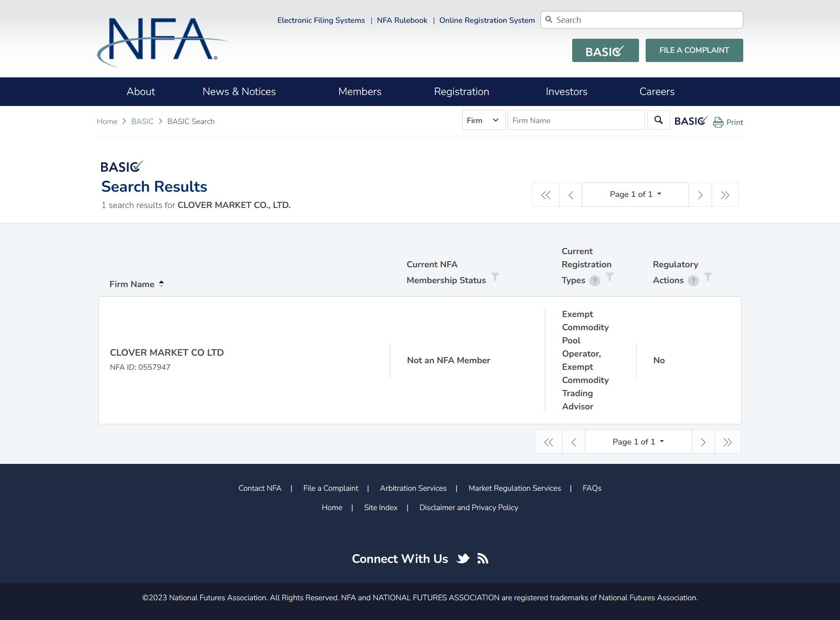
Task: Click the 'Not an NFA Member' status cell
Action: pyautogui.click(x=449, y=360)
